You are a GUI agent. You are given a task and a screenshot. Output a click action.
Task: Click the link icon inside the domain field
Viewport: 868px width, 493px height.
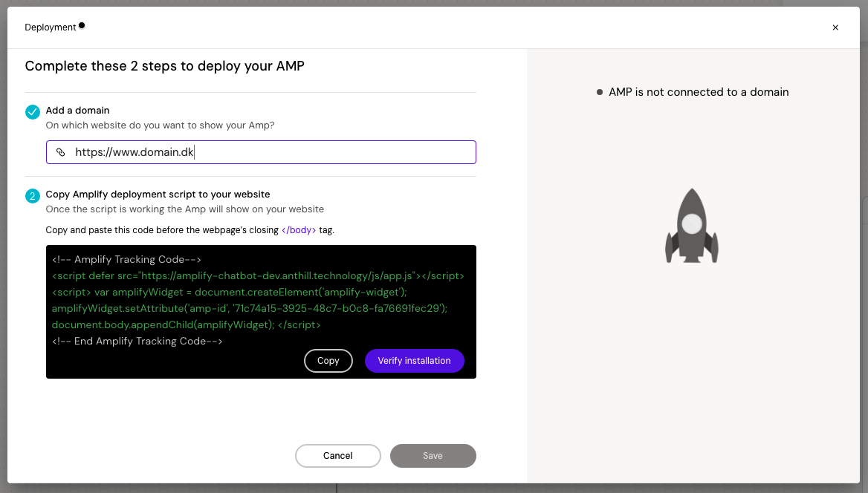[61, 152]
